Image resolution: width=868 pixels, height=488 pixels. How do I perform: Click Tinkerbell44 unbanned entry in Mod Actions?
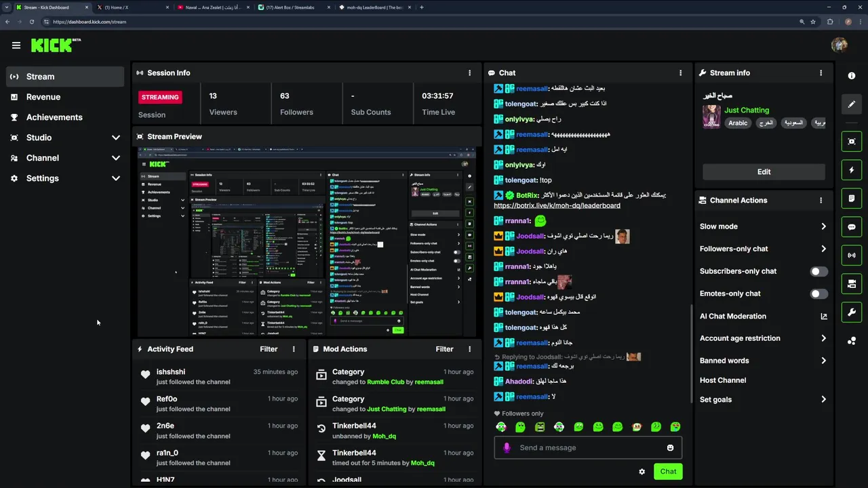pyautogui.click(x=394, y=430)
